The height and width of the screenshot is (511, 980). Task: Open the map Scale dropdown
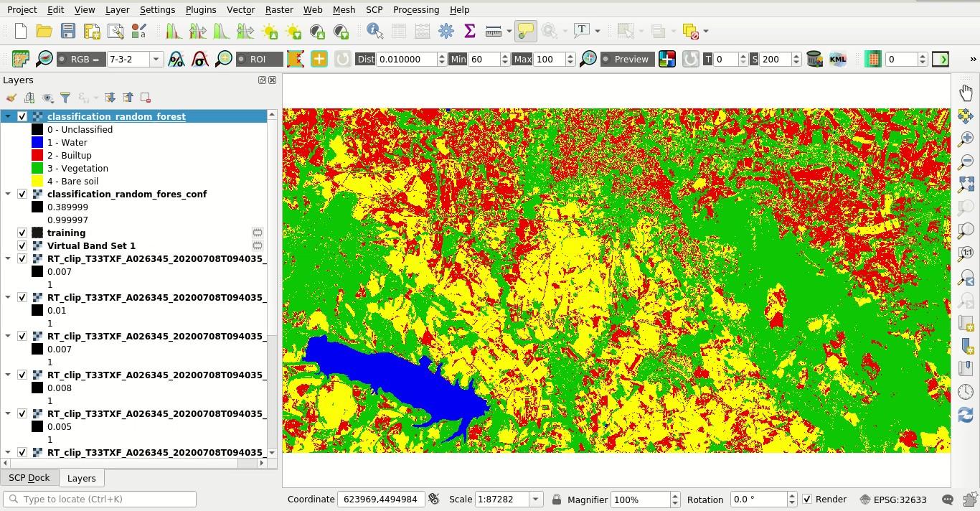[534, 499]
